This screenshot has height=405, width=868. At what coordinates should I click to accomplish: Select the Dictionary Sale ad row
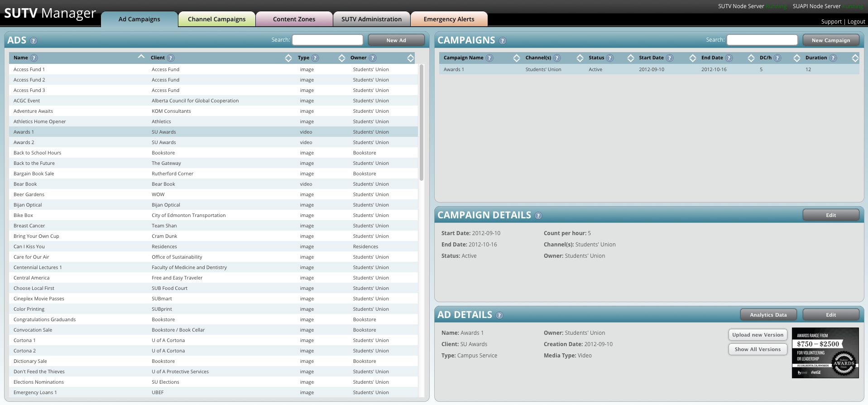click(x=214, y=361)
